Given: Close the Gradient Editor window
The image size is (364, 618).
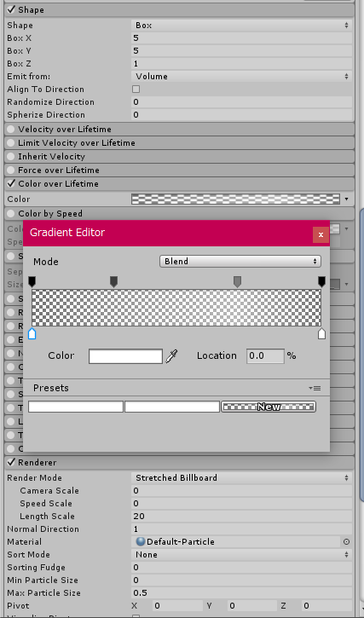Looking at the screenshot, I should point(321,234).
